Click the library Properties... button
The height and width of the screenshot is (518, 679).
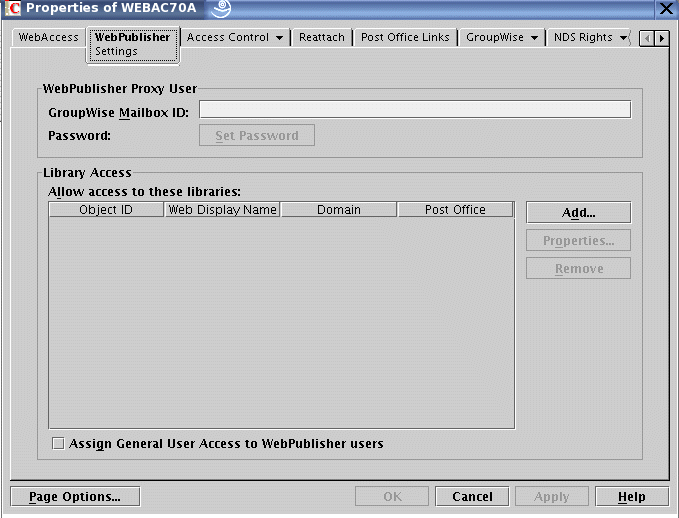579,240
